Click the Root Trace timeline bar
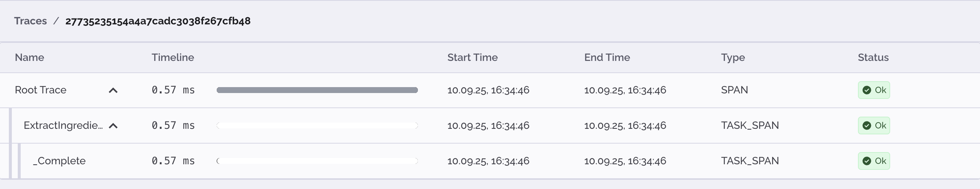 [x=317, y=90]
